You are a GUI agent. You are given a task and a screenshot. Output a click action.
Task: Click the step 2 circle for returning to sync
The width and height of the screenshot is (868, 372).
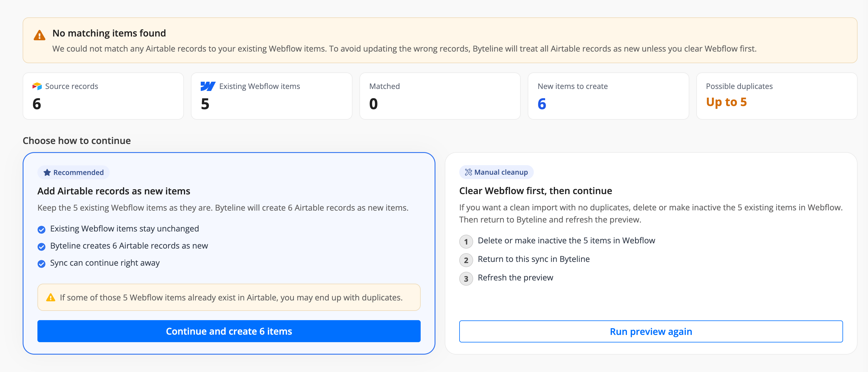(466, 260)
